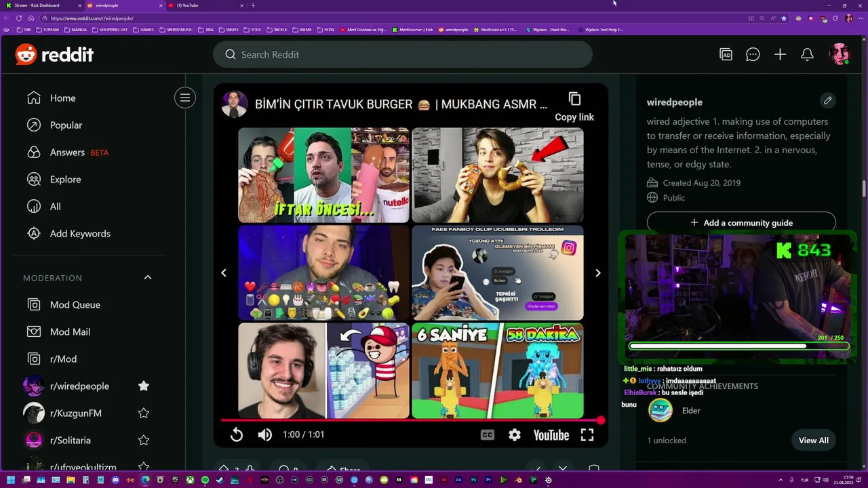This screenshot has height=488, width=868.
Task: Open the Reddit chat bubble icon
Action: 753,55
